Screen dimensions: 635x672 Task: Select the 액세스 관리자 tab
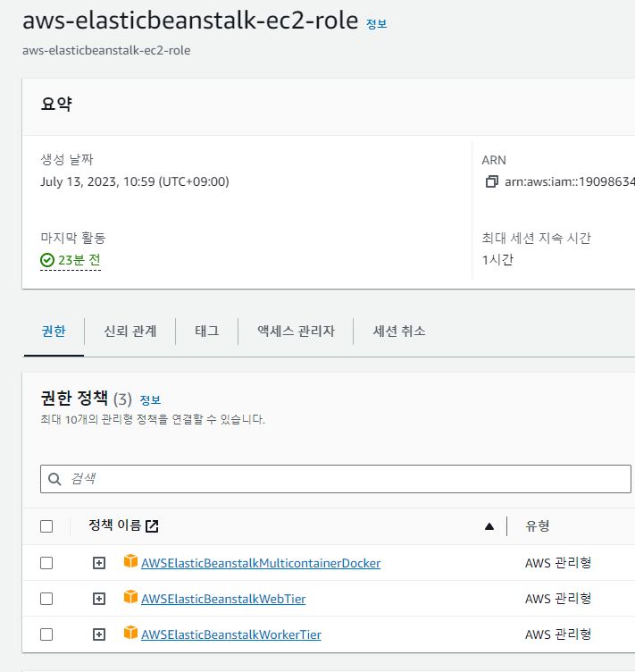coord(296,331)
